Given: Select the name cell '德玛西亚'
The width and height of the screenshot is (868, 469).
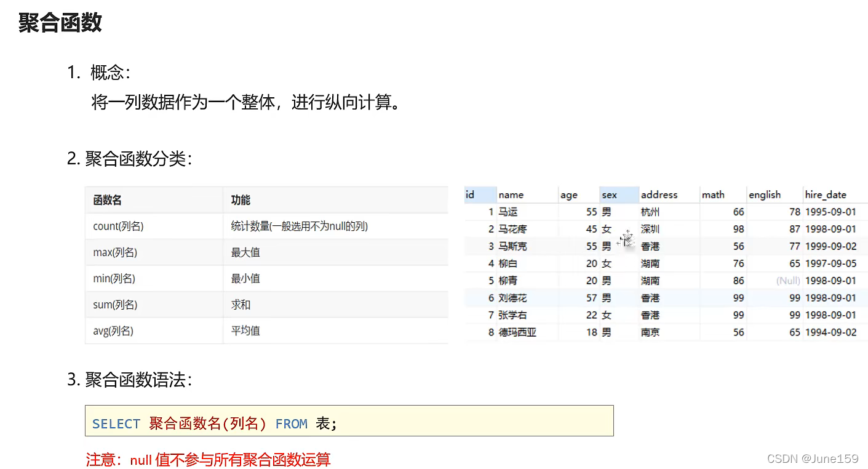Looking at the screenshot, I should [517, 332].
